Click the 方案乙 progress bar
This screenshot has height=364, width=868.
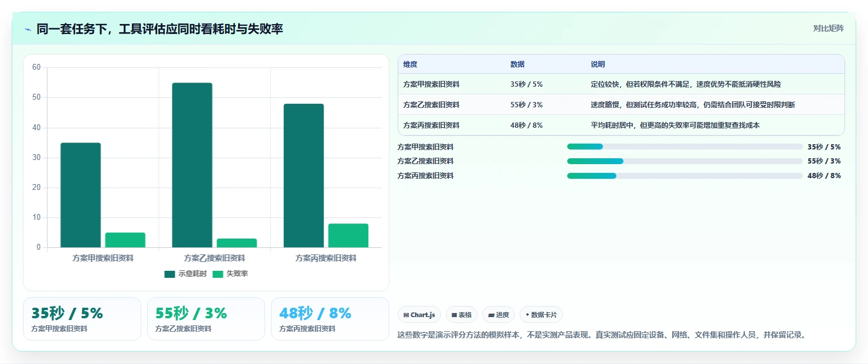point(684,161)
